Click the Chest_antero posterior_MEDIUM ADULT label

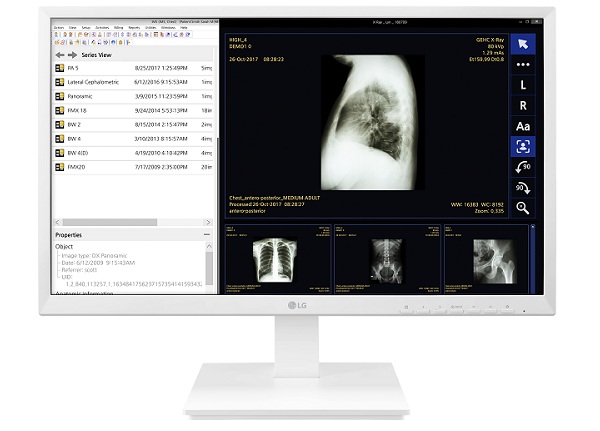[274, 198]
